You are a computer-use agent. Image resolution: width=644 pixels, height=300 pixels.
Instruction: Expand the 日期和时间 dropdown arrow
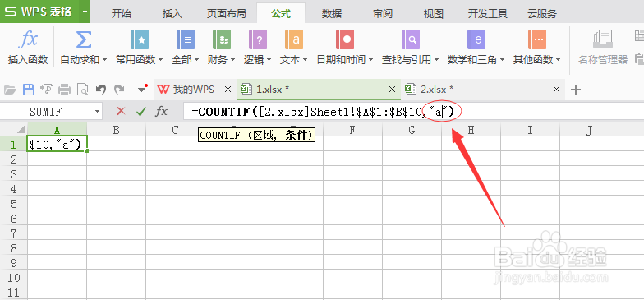[x=370, y=60]
